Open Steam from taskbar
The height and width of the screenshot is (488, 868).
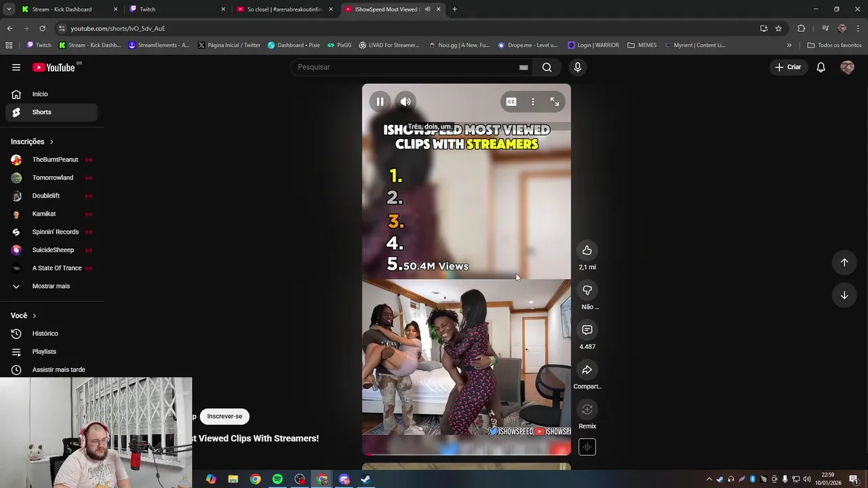(x=366, y=480)
